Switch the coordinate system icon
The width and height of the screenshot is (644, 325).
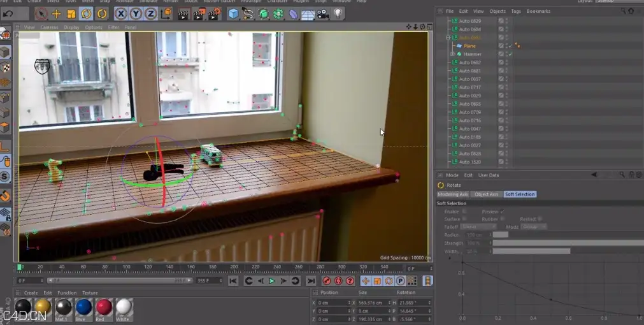166,14
